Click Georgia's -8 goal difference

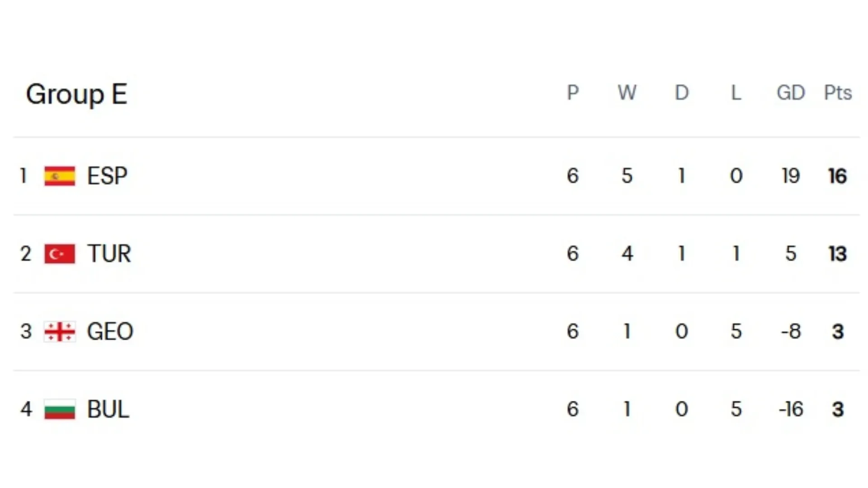pyautogui.click(x=791, y=332)
